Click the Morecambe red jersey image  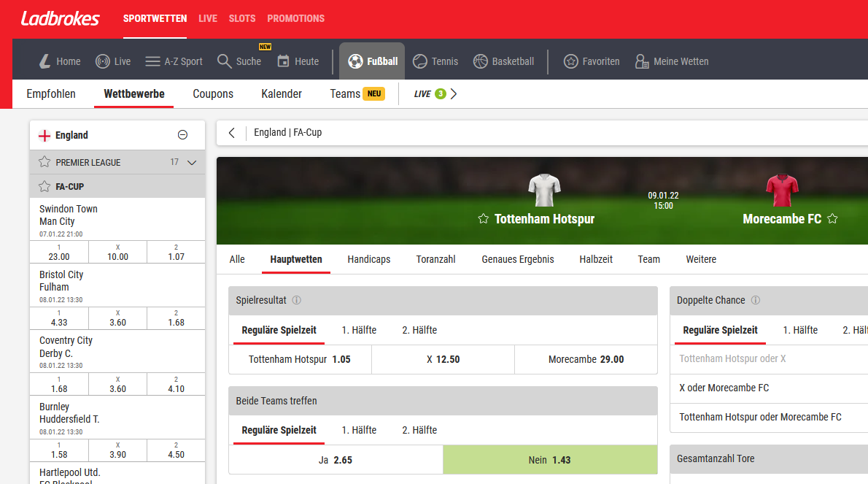[782, 190]
